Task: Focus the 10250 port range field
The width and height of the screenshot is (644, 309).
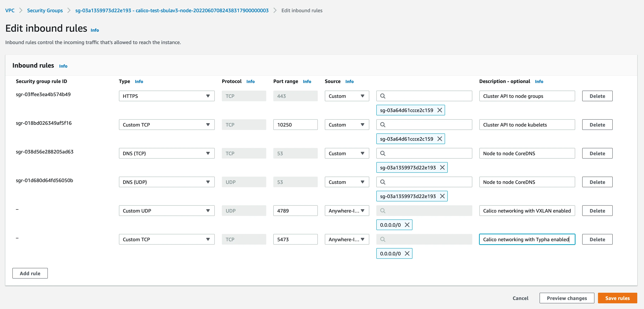Action: point(295,124)
